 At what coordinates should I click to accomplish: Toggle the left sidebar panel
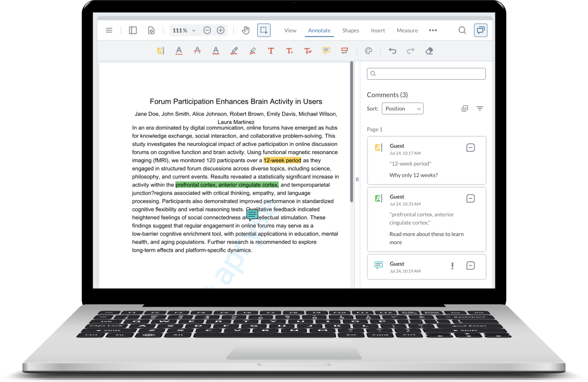[x=133, y=30]
